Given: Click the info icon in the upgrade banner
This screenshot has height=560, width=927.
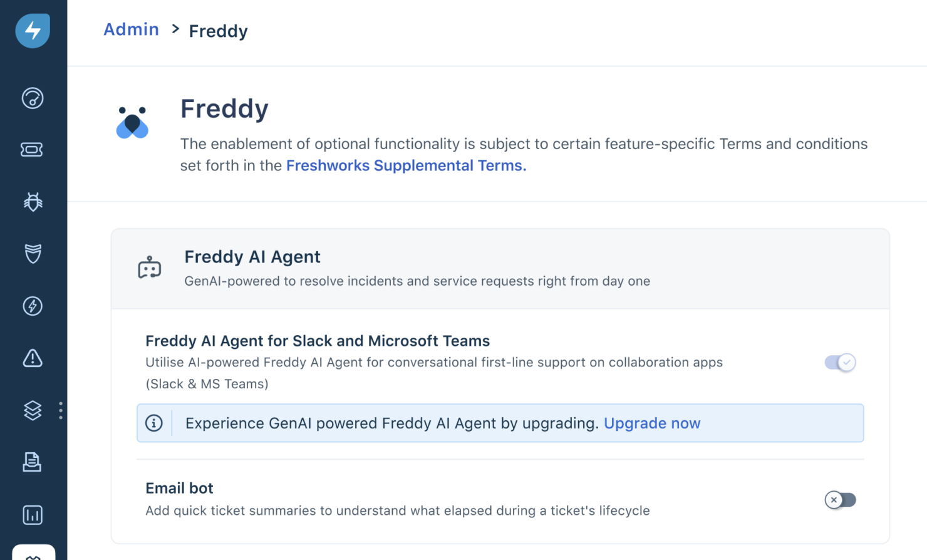Looking at the screenshot, I should pyautogui.click(x=155, y=423).
